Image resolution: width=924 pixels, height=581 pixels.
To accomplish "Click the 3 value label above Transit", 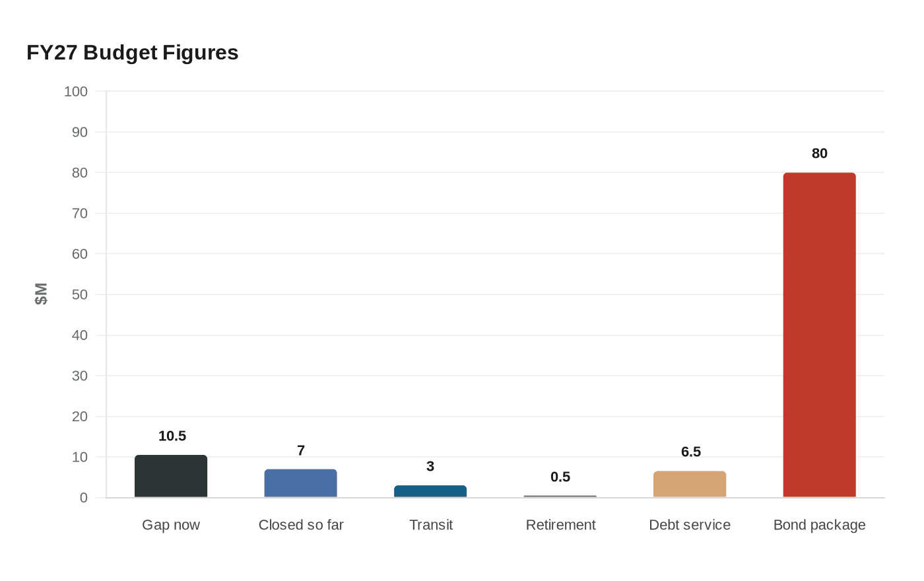I will click(430, 466).
